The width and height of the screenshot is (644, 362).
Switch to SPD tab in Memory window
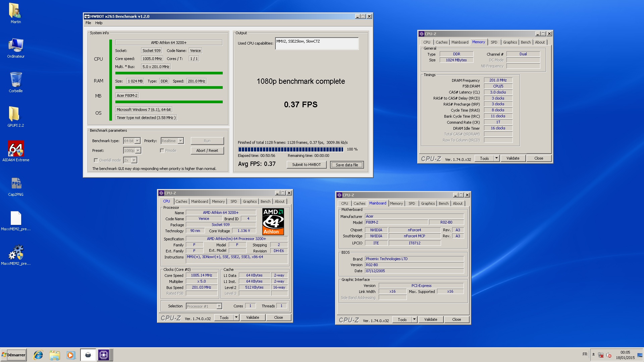[x=494, y=42]
